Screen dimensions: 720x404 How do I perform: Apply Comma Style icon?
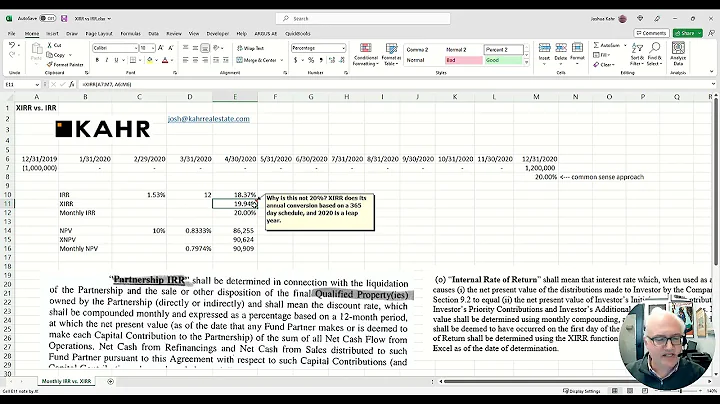pyautogui.click(x=321, y=60)
